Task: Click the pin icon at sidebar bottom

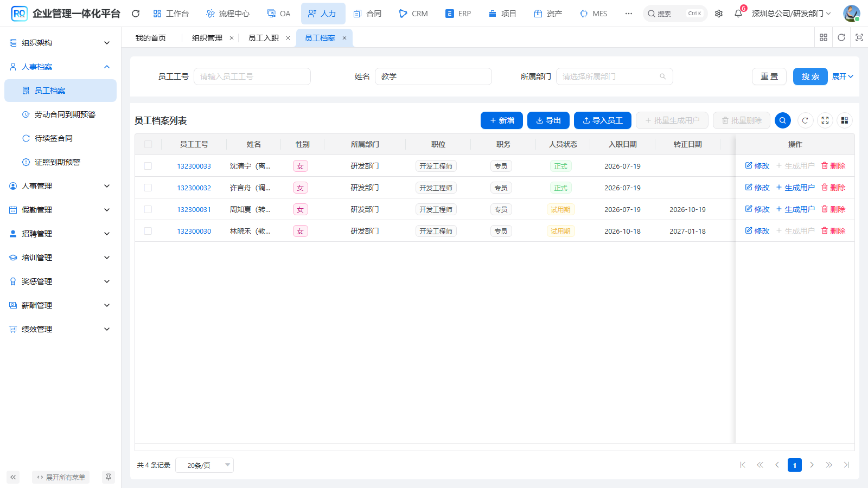Action: click(x=108, y=477)
